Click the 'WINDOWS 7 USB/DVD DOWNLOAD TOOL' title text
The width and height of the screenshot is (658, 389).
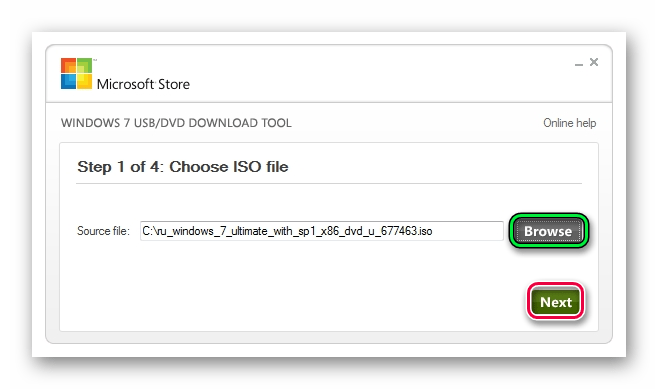[176, 123]
